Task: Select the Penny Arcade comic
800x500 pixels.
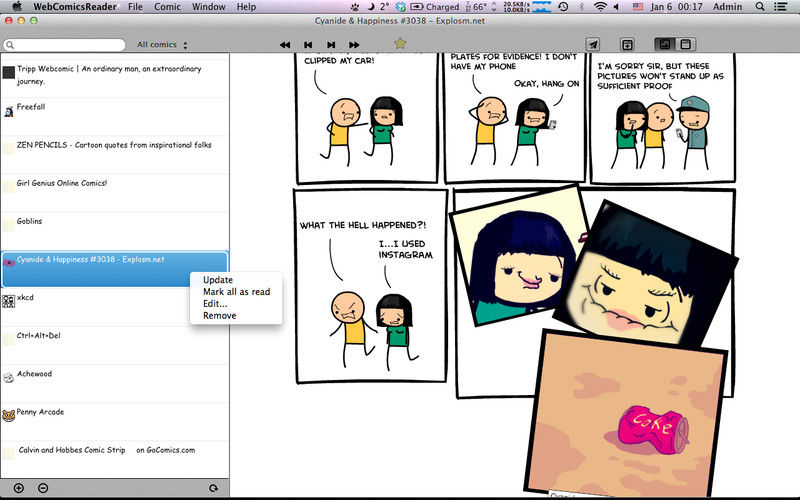Action: click(x=115, y=422)
